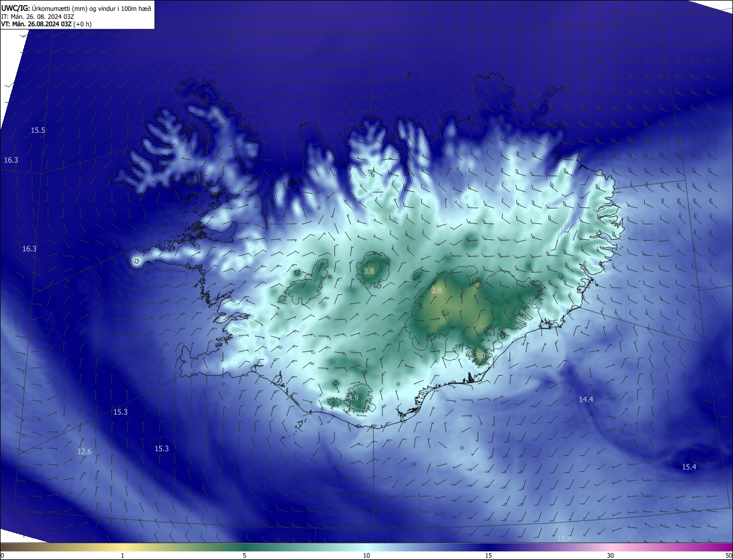Click the 3.0 value near the southeast coast

tap(480, 356)
